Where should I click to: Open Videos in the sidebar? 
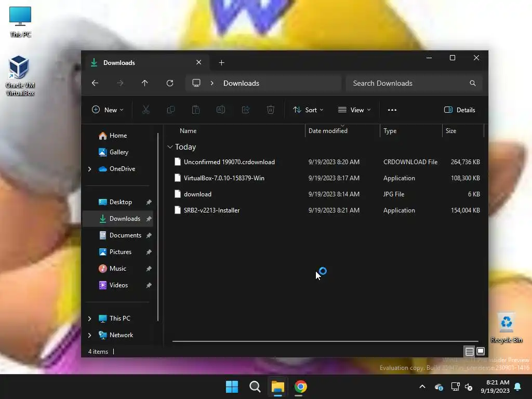(x=117, y=285)
